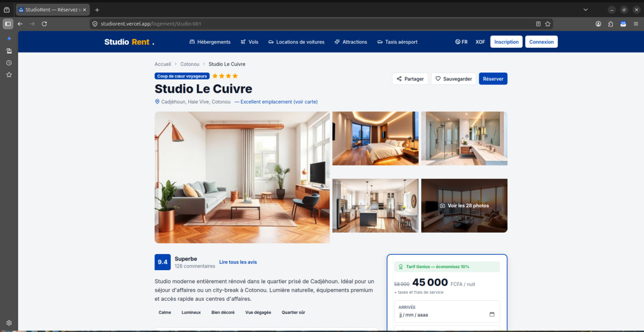This screenshot has height=332, width=644.
Task: Open Lire tous les avis link
Action: click(238, 262)
